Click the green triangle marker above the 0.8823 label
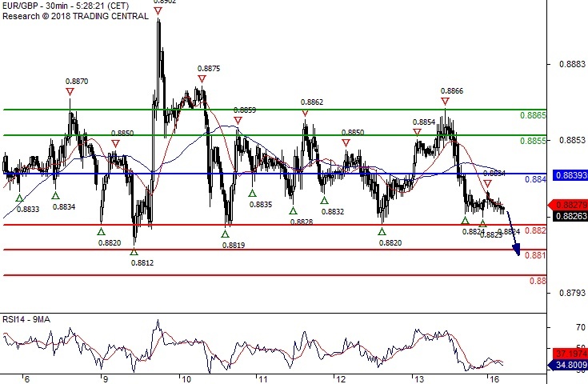This screenshot has height=384, width=588. (x=482, y=223)
